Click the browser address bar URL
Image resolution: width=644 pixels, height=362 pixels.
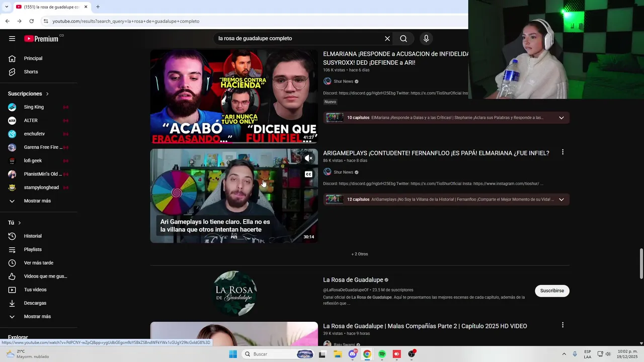tap(126, 21)
